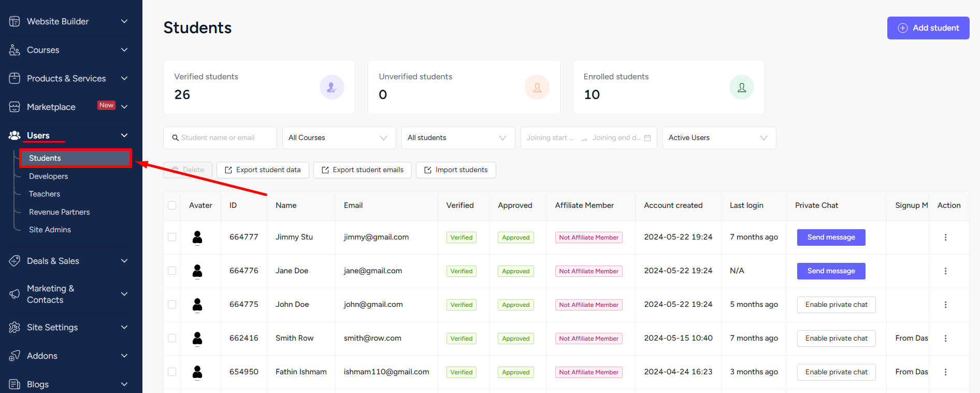The image size is (980, 393).
Task: Click the Products & Services sidebar icon
Action: [15, 78]
